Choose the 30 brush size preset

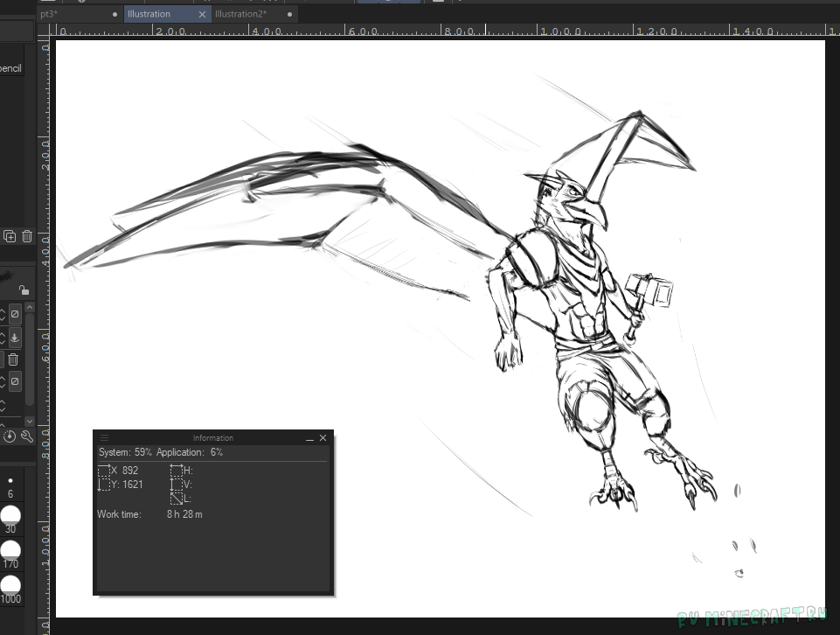[10, 517]
